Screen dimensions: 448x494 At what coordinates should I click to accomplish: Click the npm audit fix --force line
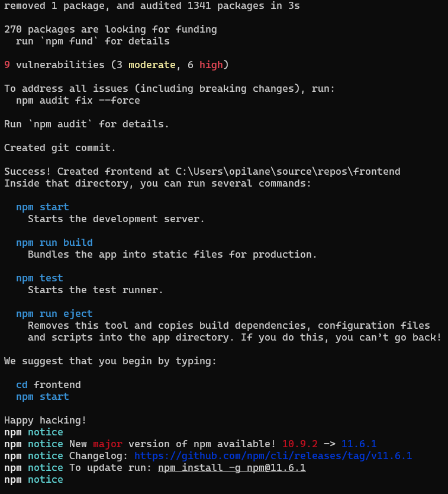tap(78, 101)
